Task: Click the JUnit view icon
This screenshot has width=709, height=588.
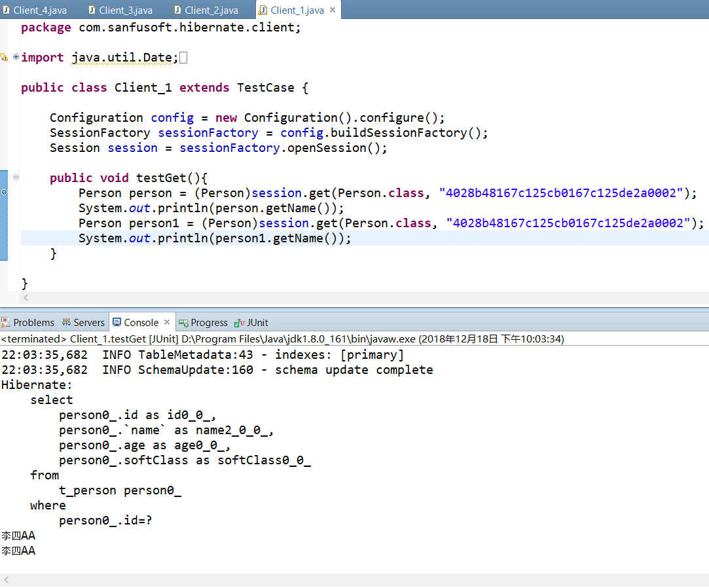Action: click(x=239, y=323)
